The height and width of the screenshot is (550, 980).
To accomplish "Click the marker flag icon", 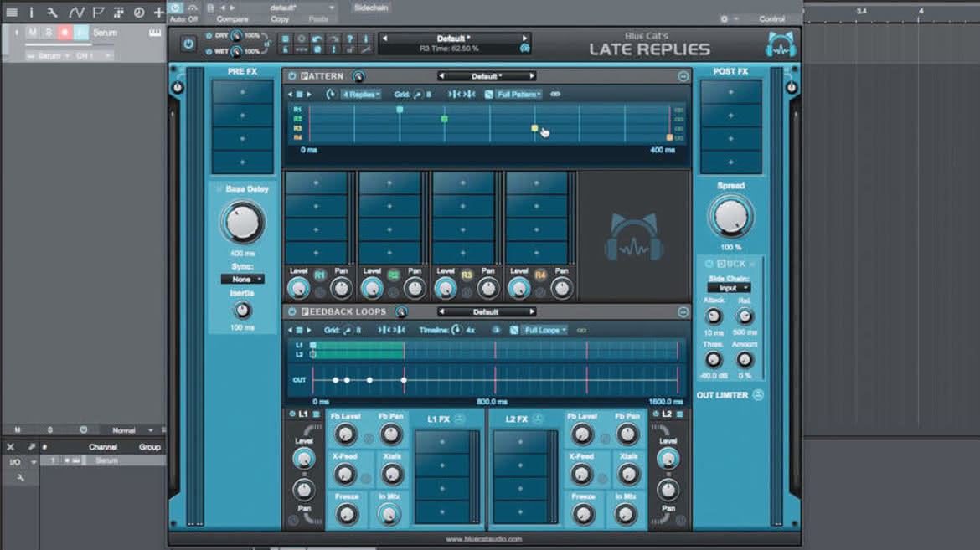I will click(x=98, y=12).
